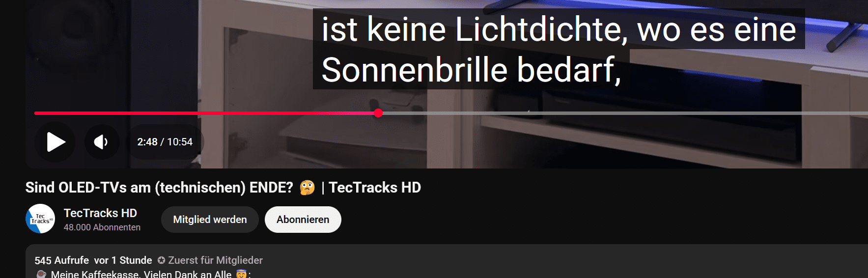This screenshot has width=868, height=278.
Task: Expand the description at 545 Aufrufe
Action: [x=61, y=260]
